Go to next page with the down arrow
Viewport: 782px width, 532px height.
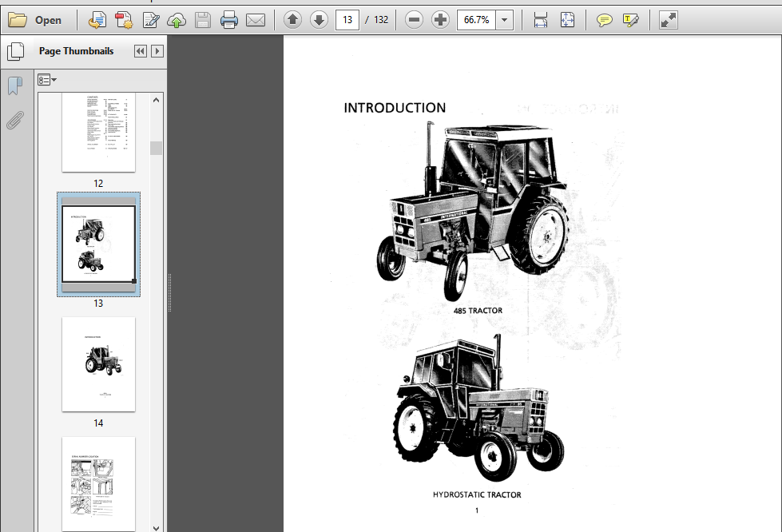(319, 20)
